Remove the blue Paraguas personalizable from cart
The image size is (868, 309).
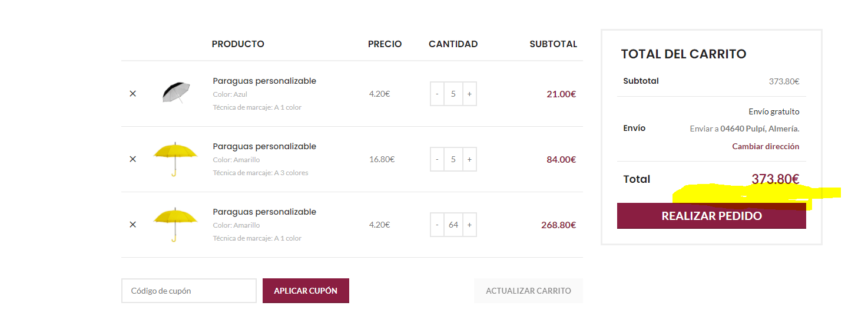point(132,94)
